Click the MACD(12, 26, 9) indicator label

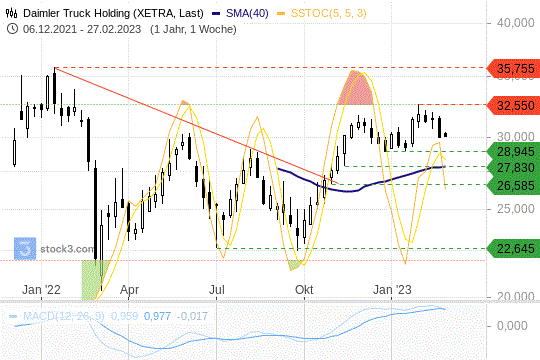[x=63, y=316]
